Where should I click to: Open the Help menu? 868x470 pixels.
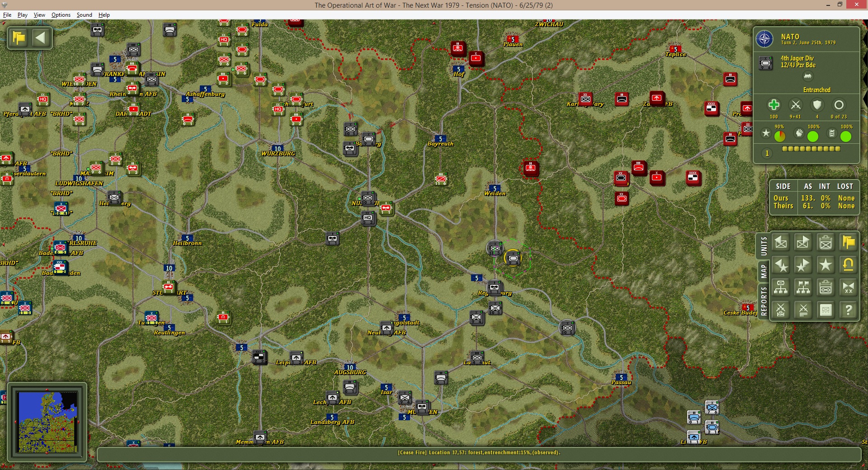point(104,15)
